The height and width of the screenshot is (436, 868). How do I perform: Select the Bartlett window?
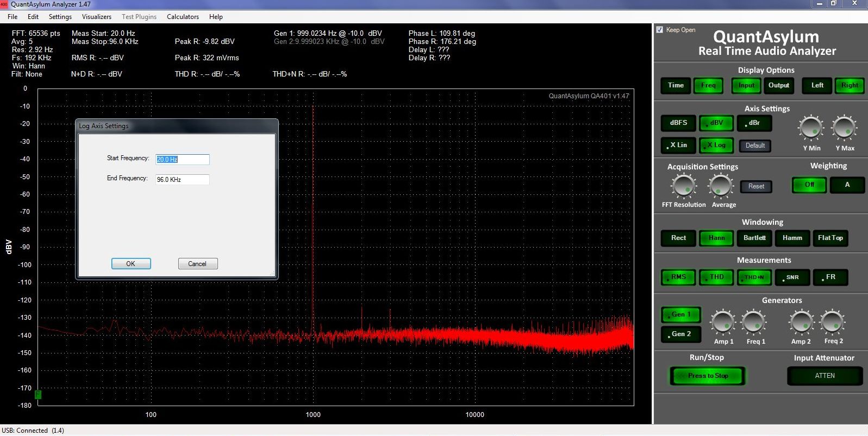click(x=754, y=238)
